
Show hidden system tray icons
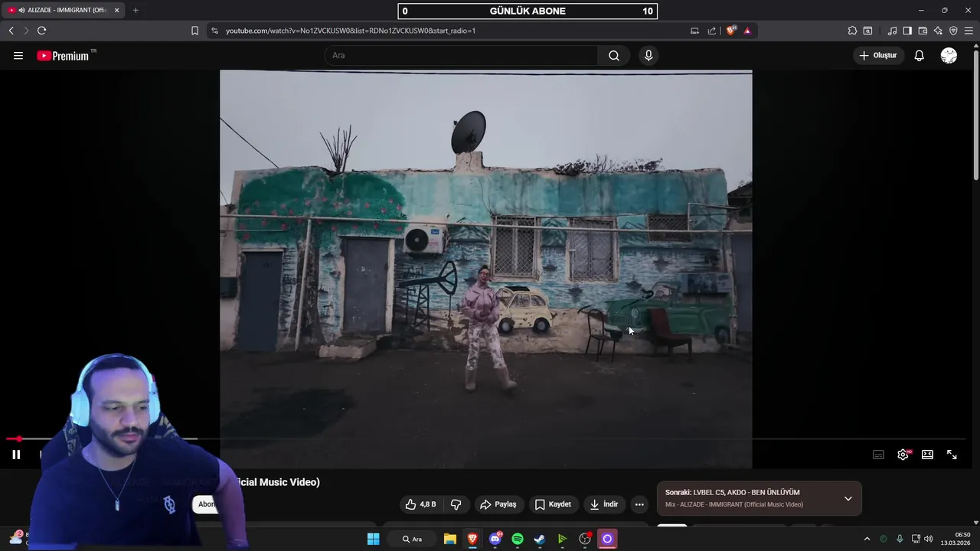click(x=867, y=539)
